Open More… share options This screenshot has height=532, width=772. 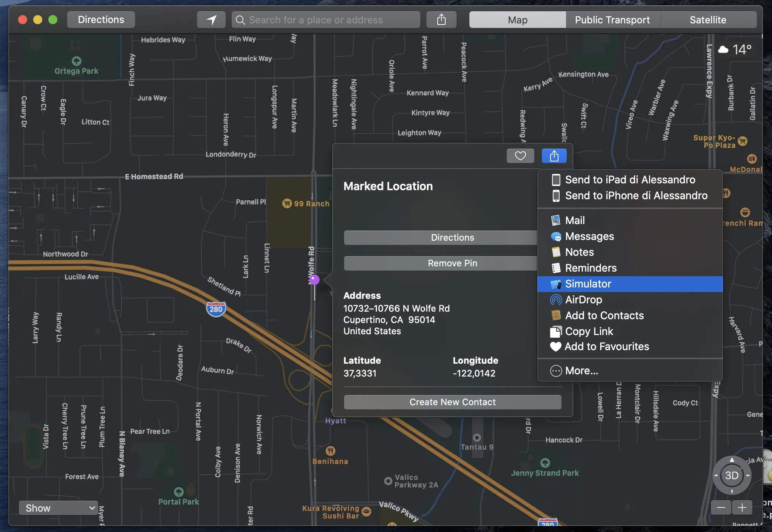[581, 371]
